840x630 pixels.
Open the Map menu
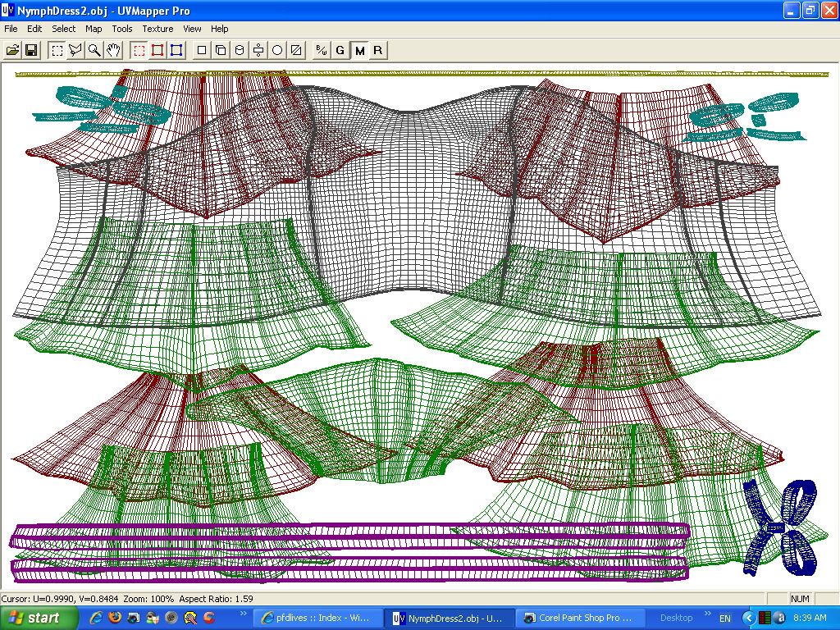pos(94,29)
